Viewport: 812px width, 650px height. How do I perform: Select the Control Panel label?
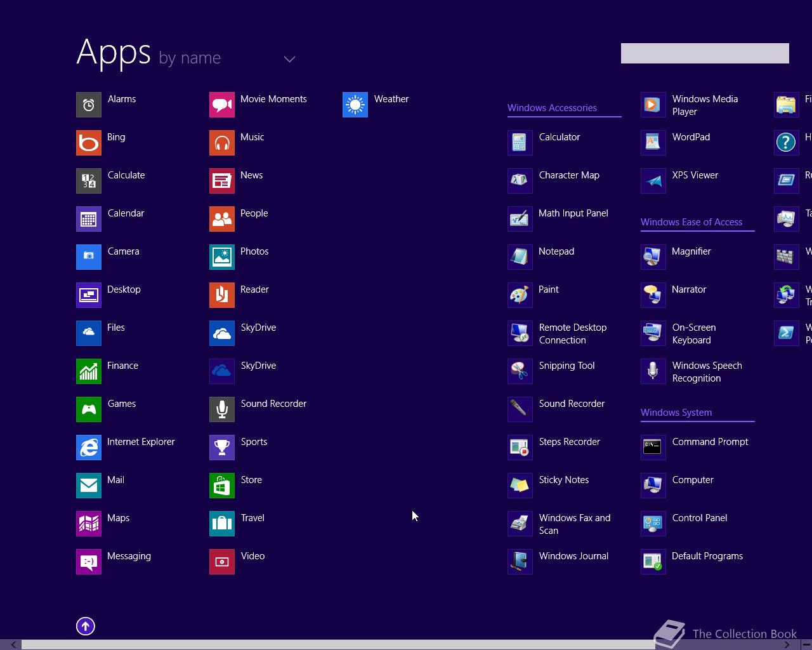pyautogui.click(x=700, y=518)
